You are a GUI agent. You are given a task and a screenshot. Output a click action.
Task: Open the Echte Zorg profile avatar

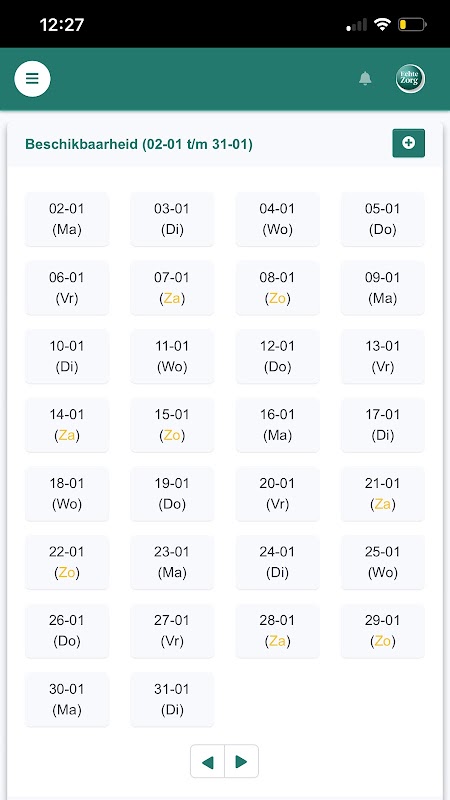click(x=410, y=79)
